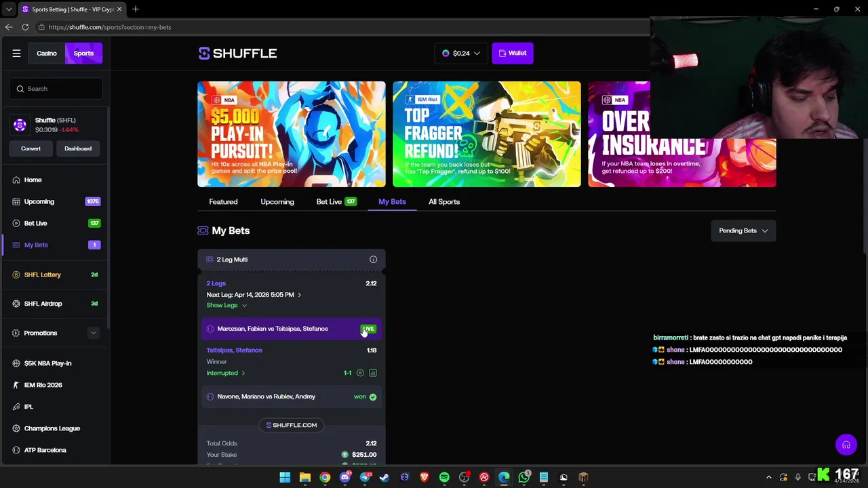The image size is (868, 488).
Task: Click the 1-1 live score
Action: pyautogui.click(x=347, y=373)
